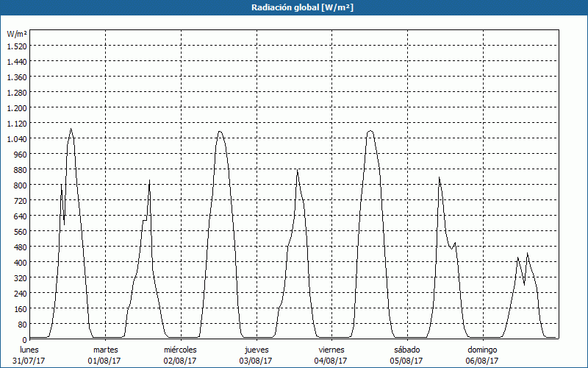Viewport: 588px width, 368px height.
Task: Click the 06/08/17 date label
Action: tap(482, 361)
